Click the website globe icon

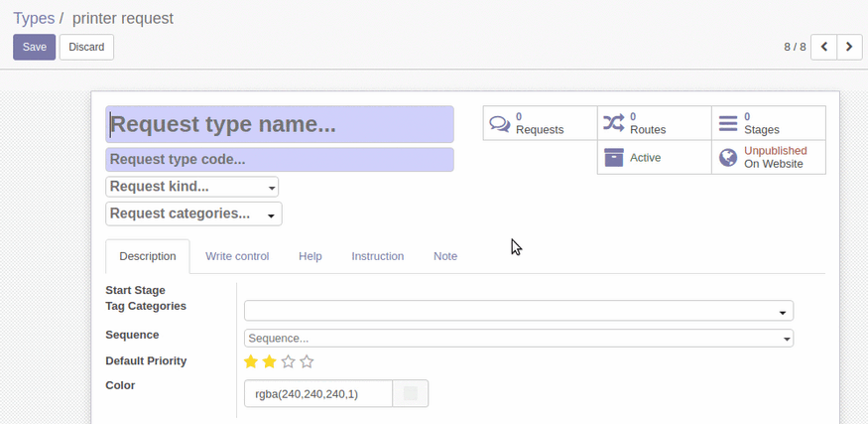click(728, 158)
